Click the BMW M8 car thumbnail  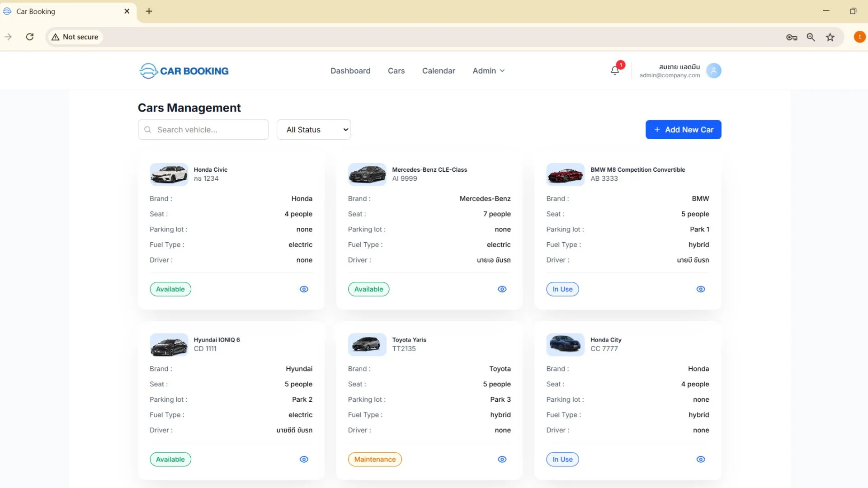pyautogui.click(x=565, y=174)
